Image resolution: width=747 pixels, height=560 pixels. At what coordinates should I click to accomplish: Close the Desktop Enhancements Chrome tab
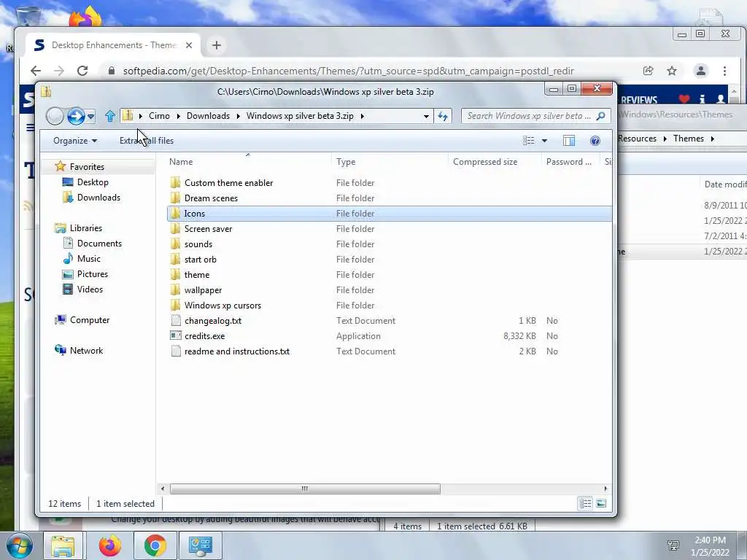[189, 45]
